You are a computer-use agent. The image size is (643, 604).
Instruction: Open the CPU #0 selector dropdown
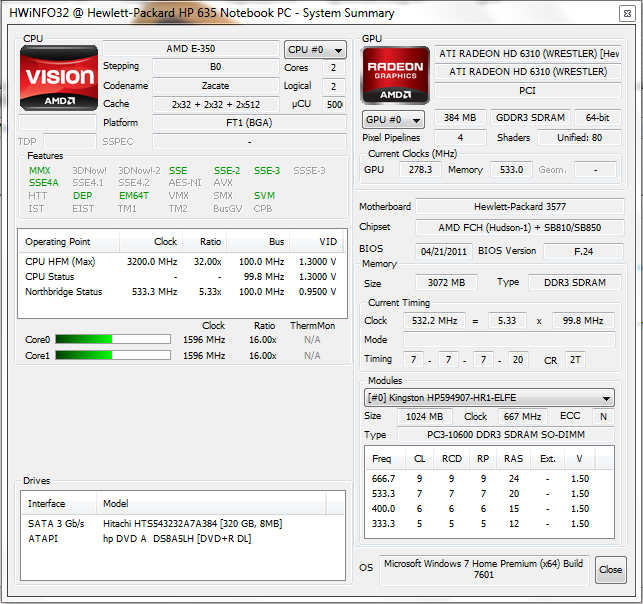tap(315, 50)
